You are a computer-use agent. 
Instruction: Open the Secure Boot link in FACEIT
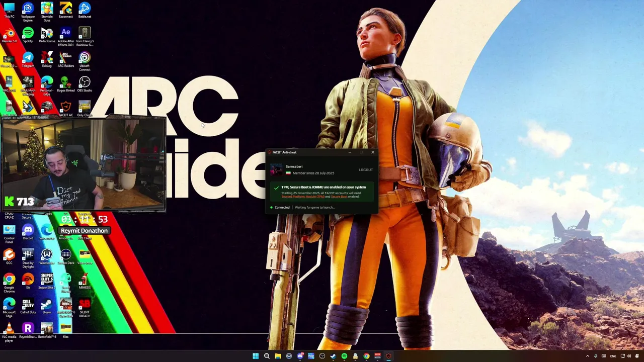338,197
